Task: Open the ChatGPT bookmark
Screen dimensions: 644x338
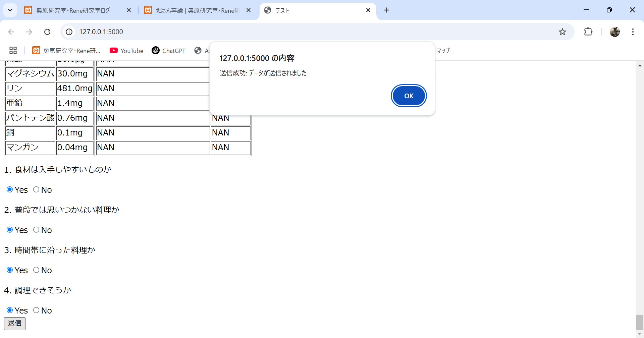Action: click(168, 51)
